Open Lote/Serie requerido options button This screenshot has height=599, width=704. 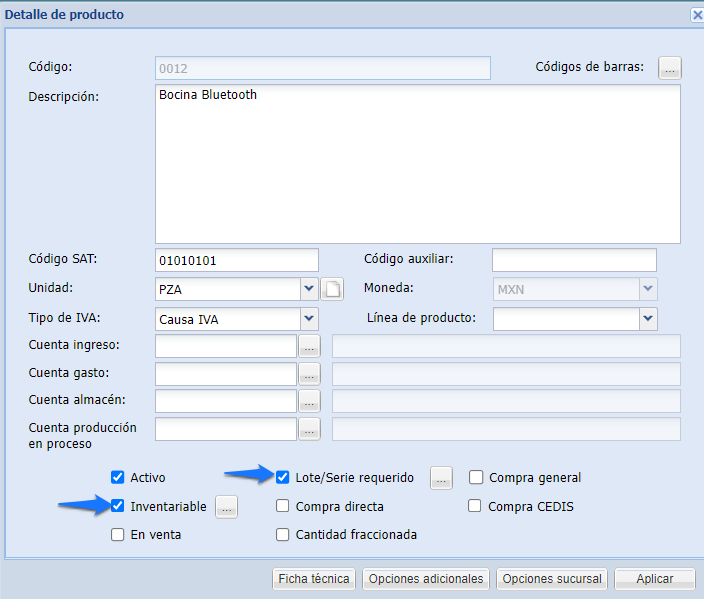(x=441, y=478)
